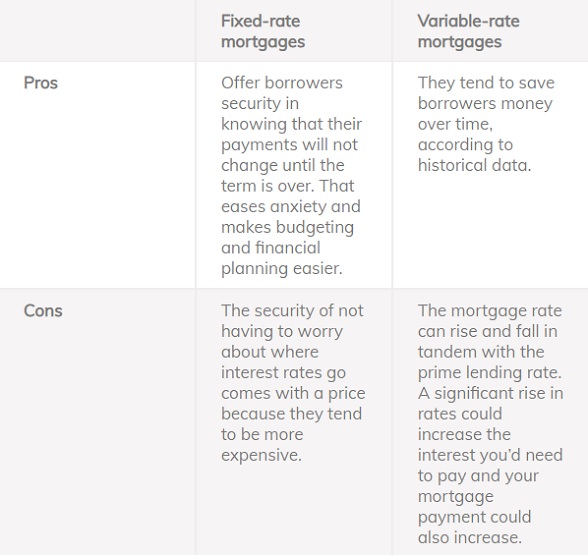Click 'eases anxiety and' text line

coord(291,207)
